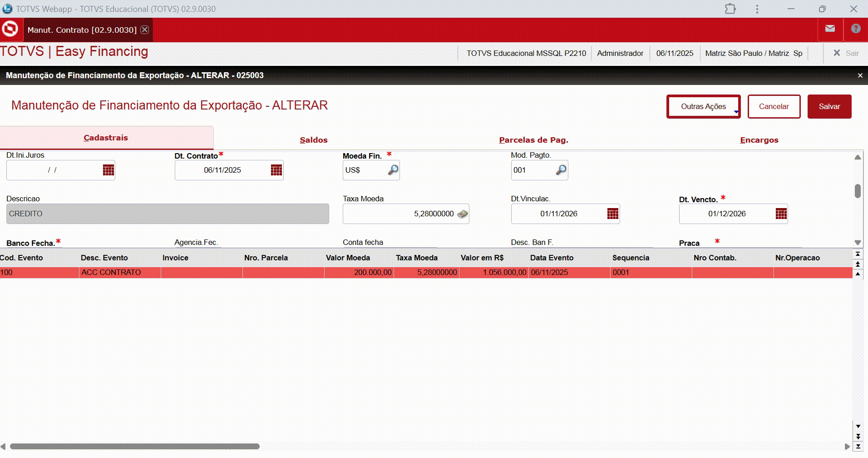
Task: Click the Cod. Evento column header
Action: pos(22,258)
